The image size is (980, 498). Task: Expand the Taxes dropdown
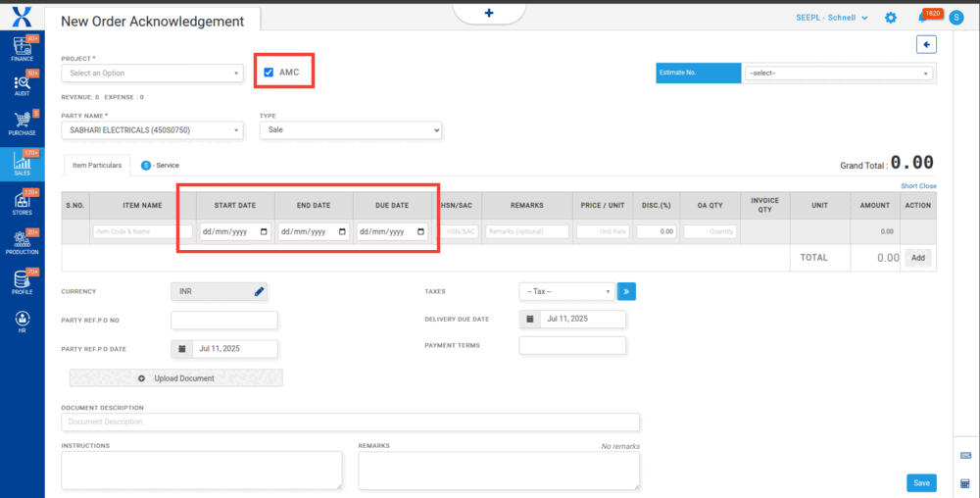click(565, 291)
